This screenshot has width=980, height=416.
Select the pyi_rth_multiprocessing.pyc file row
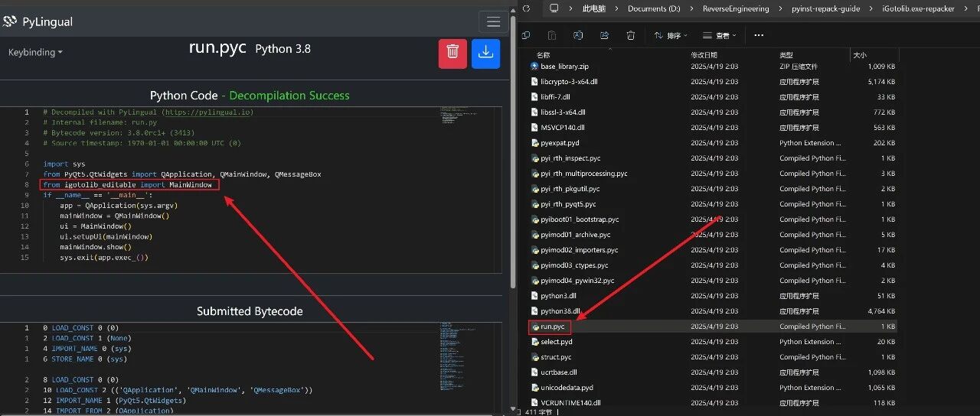click(714, 174)
